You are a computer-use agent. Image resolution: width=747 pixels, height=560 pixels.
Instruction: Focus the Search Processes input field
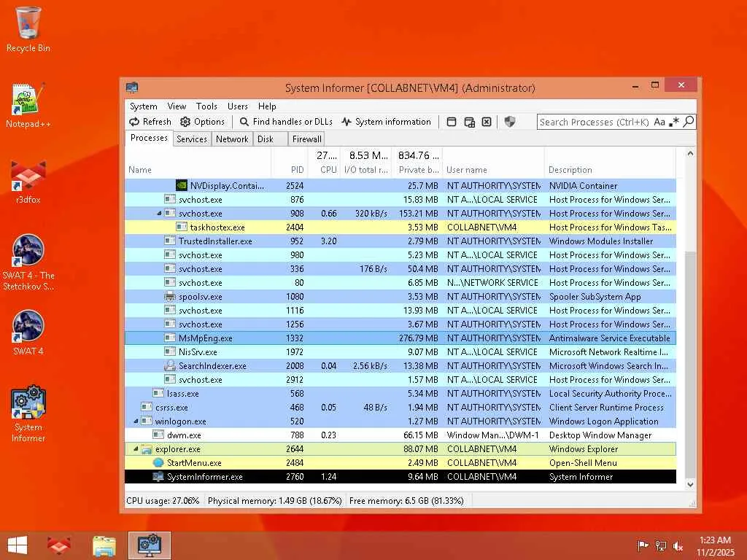click(x=594, y=122)
